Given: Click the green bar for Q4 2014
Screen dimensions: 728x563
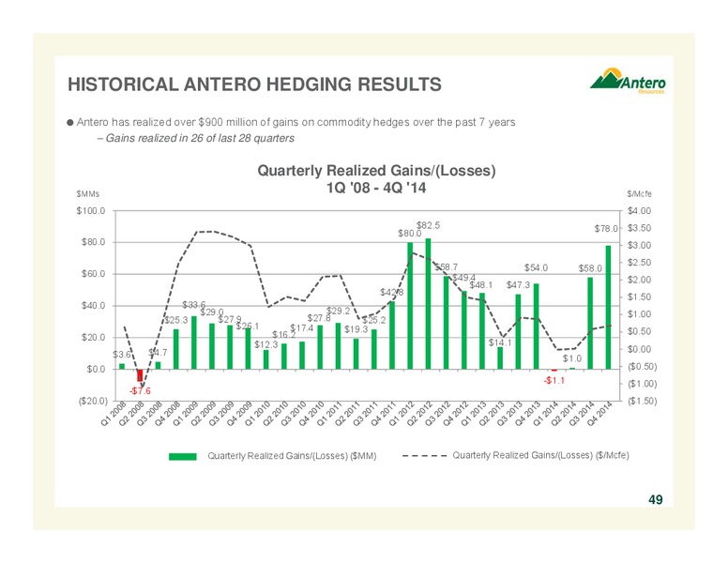Looking at the screenshot, I should click(608, 308).
